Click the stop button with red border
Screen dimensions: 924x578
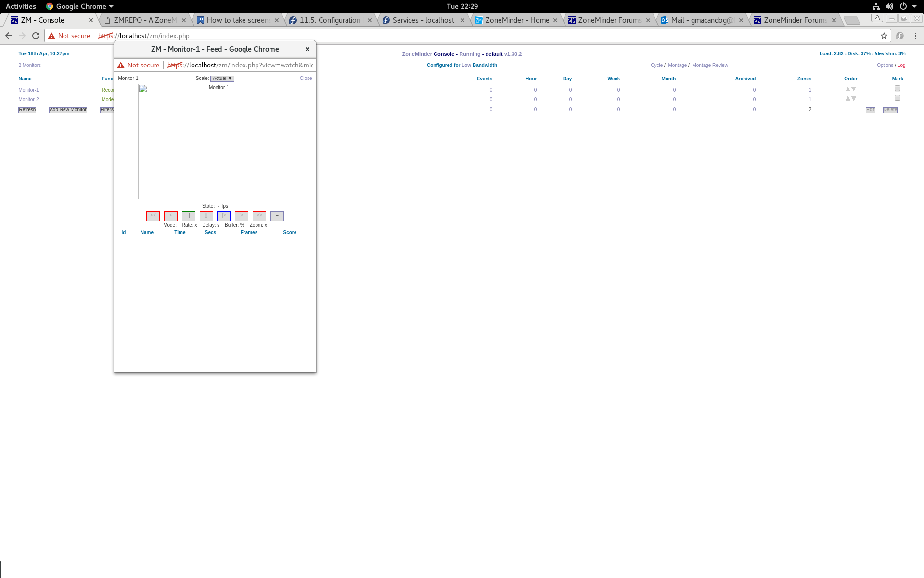(x=206, y=216)
